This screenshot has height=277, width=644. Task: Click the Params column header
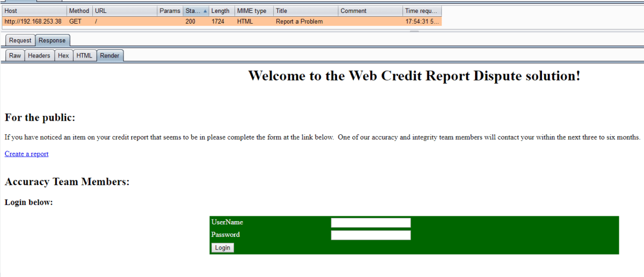tap(170, 11)
